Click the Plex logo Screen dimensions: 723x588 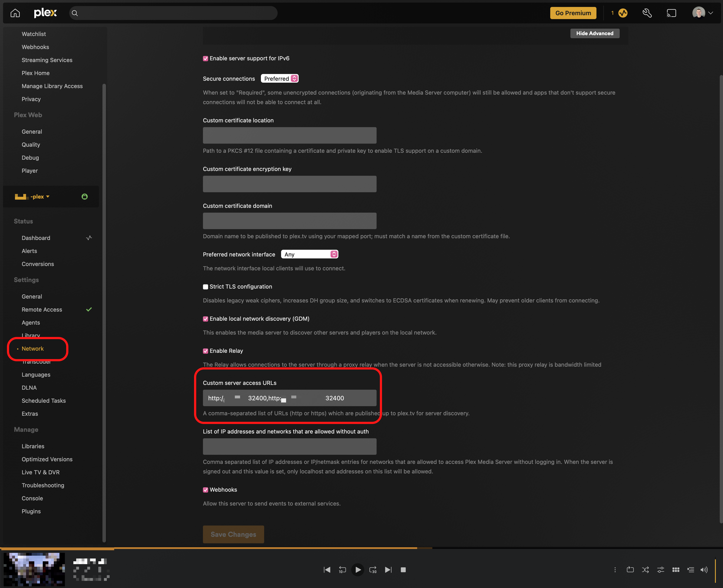point(45,13)
